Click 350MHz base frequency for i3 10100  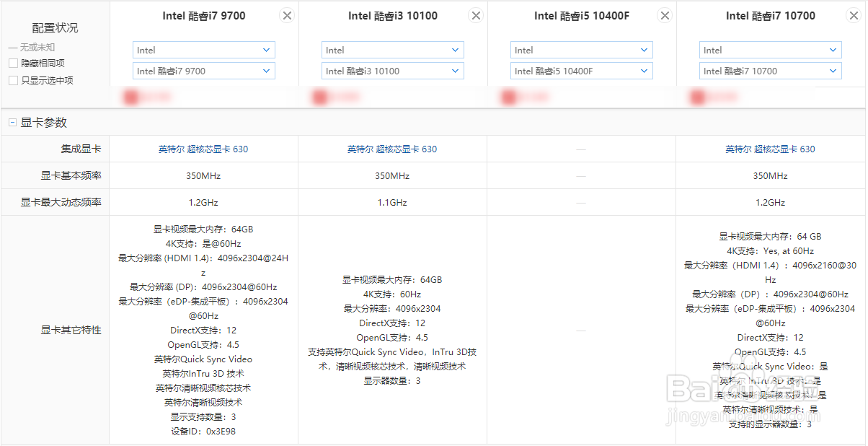tap(392, 176)
